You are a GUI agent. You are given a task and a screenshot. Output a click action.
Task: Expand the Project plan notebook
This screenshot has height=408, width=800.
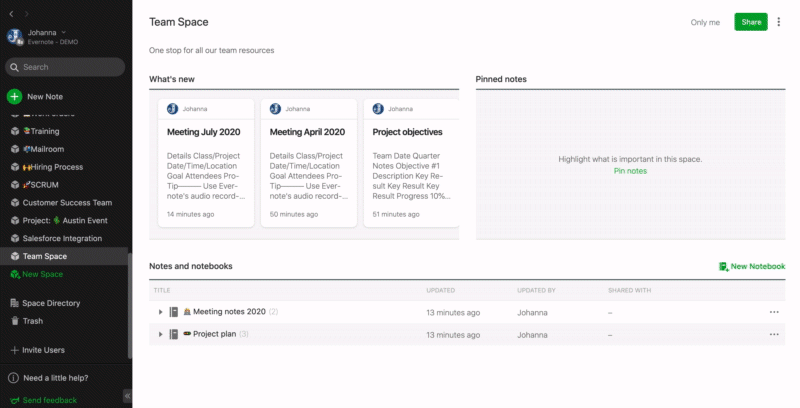(x=160, y=334)
